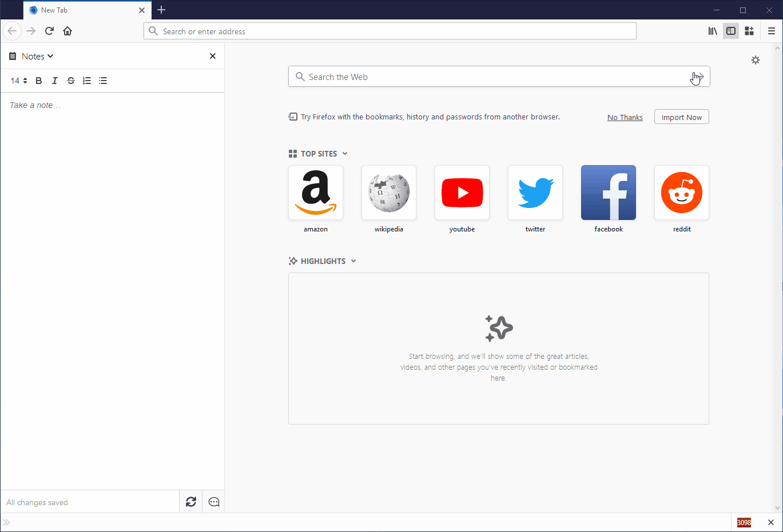Create a numbered list in Notes
783x532 pixels.
pyautogui.click(x=86, y=81)
